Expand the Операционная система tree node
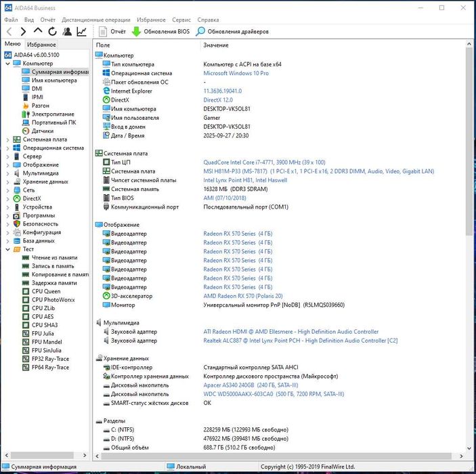Image resolution: width=476 pixels, height=474 pixels. [x=8, y=148]
